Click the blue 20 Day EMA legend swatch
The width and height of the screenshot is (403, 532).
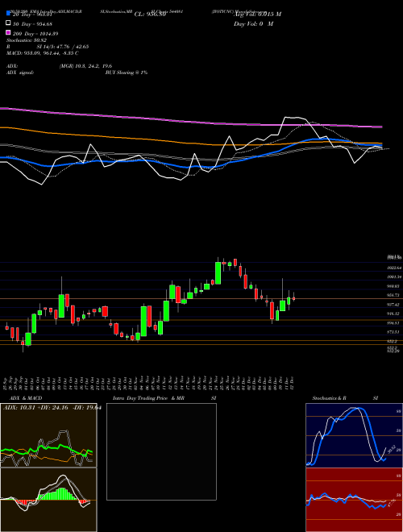[x=8, y=14]
